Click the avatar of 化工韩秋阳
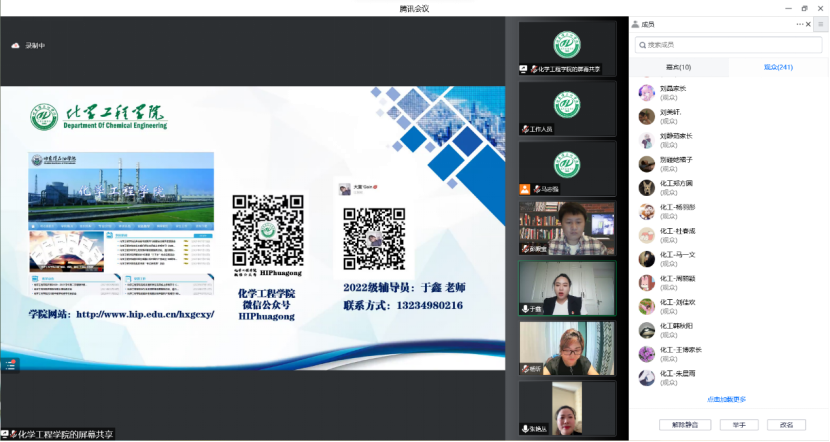 pos(646,330)
